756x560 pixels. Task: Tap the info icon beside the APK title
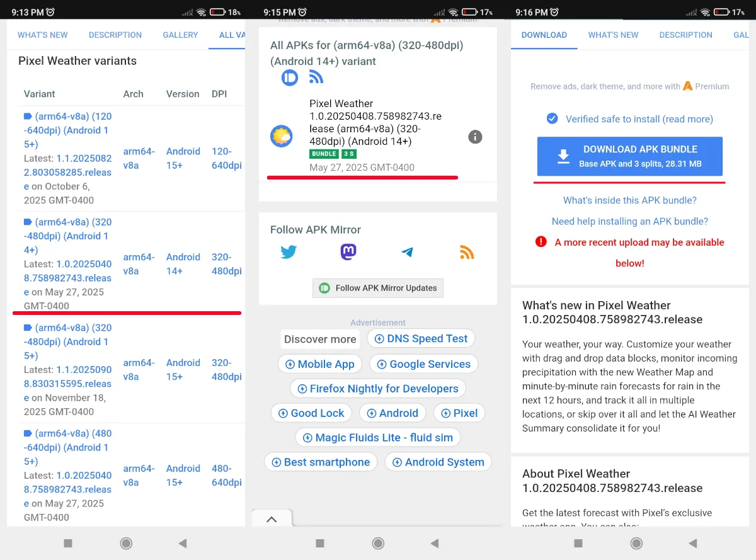475,137
